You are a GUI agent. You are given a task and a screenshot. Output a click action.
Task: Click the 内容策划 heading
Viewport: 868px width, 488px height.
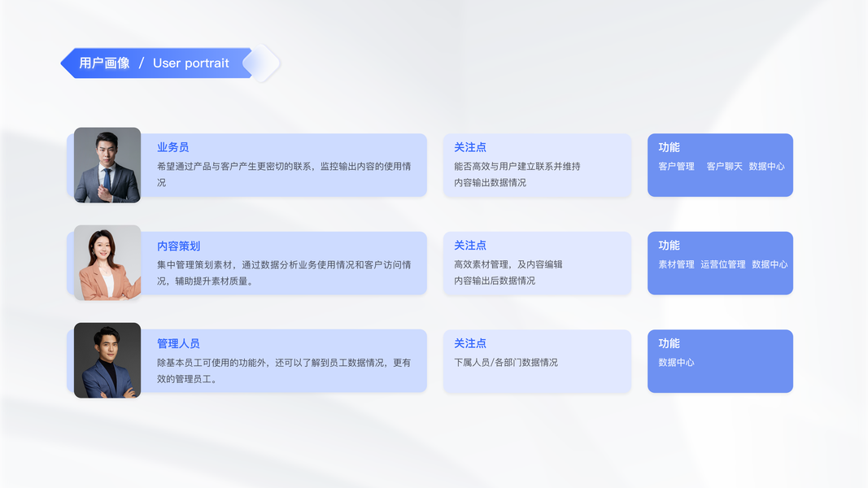pos(178,246)
